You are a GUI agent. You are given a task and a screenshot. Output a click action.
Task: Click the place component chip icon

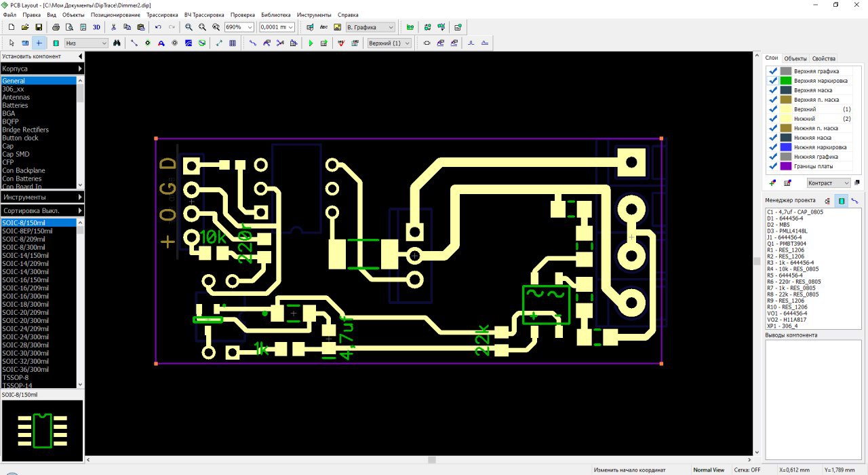(56, 43)
